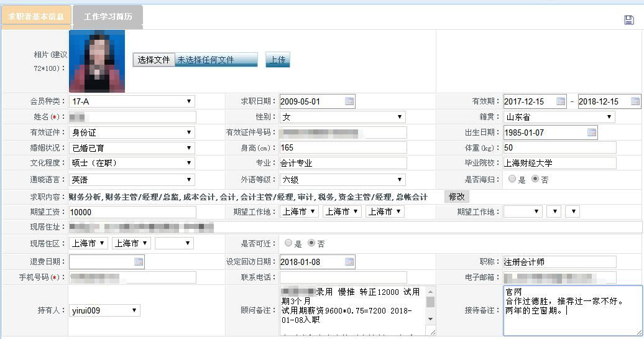Open the 会员种类 dropdown
Image resolution: width=644 pixels, height=339 pixels.
pos(131,101)
